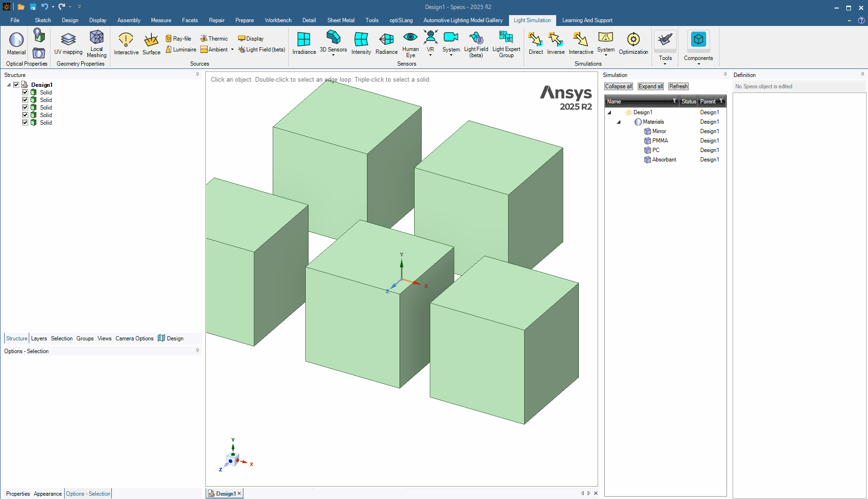Collapse the Design1 node in Structure tree
Image resolution: width=868 pixels, height=499 pixels.
point(9,85)
